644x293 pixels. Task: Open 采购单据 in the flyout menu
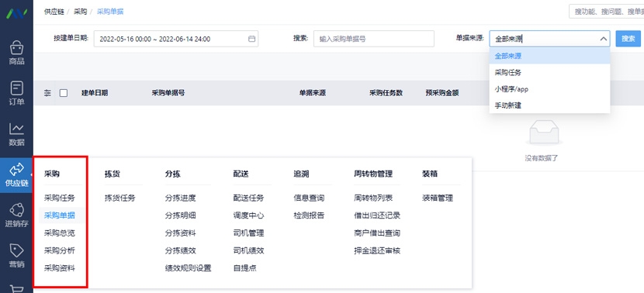click(x=60, y=215)
